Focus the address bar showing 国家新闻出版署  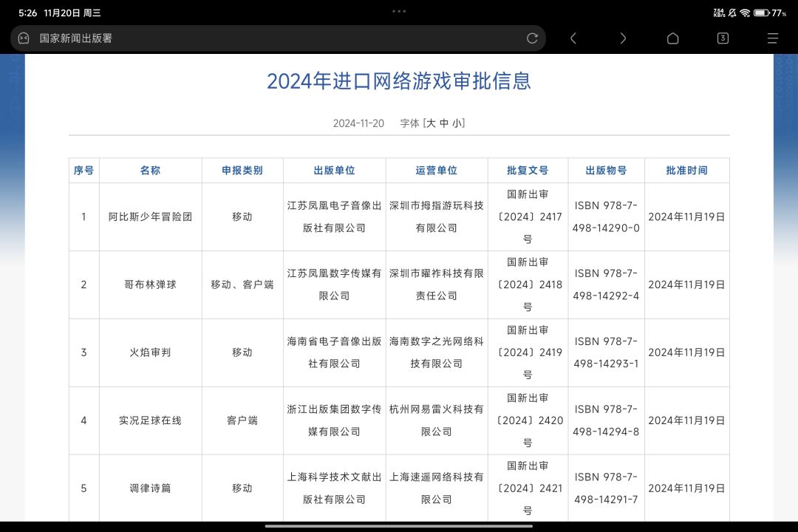pyautogui.click(x=278, y=38)
